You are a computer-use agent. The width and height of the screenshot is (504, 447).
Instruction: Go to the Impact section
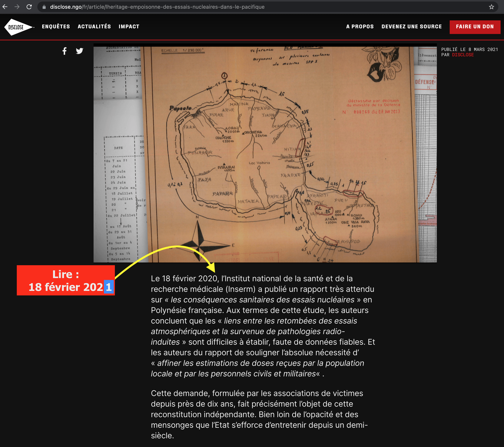(129, 27)
